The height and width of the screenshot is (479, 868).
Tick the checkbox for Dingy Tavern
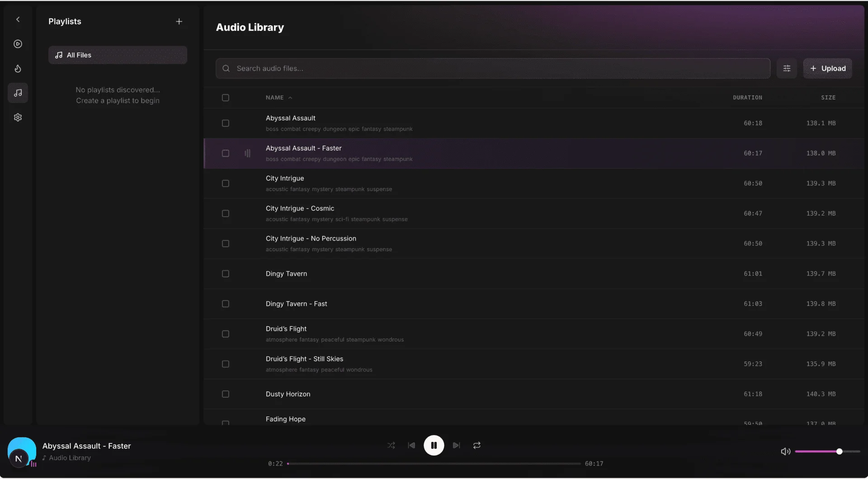(226, 274)
